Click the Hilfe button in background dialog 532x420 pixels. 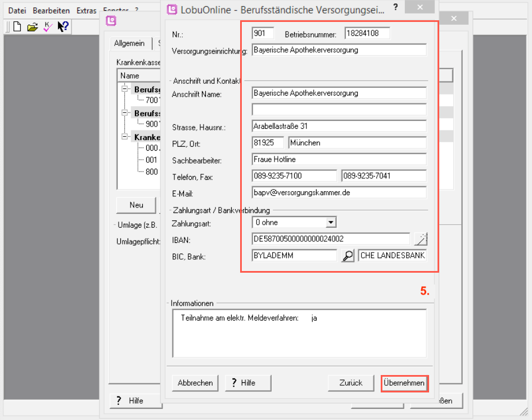[136, 401]
